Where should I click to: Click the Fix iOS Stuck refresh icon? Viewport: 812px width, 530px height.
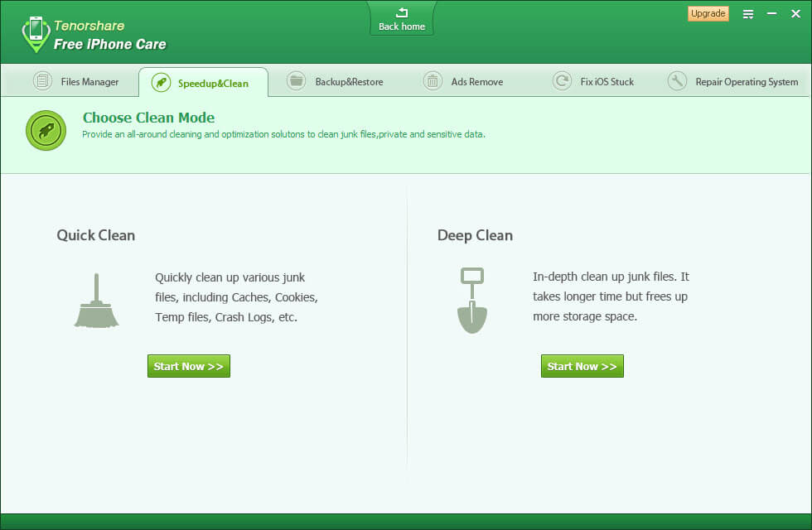coord(562,81)
